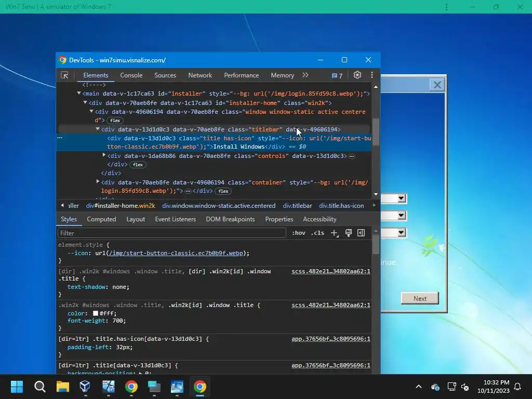
Task: Open start-button-classic.ec7b0b9f.webp link
Action: click(x=176, y=253)
